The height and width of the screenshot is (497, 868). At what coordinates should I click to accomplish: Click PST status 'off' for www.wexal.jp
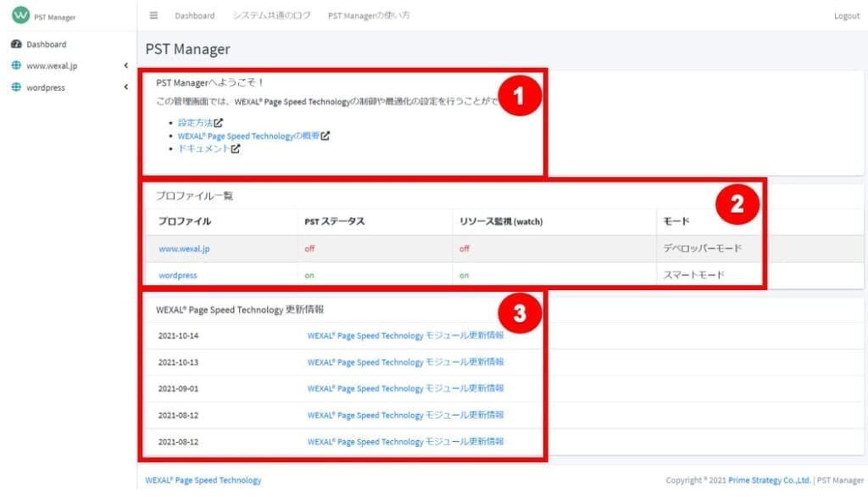[309, 248]
